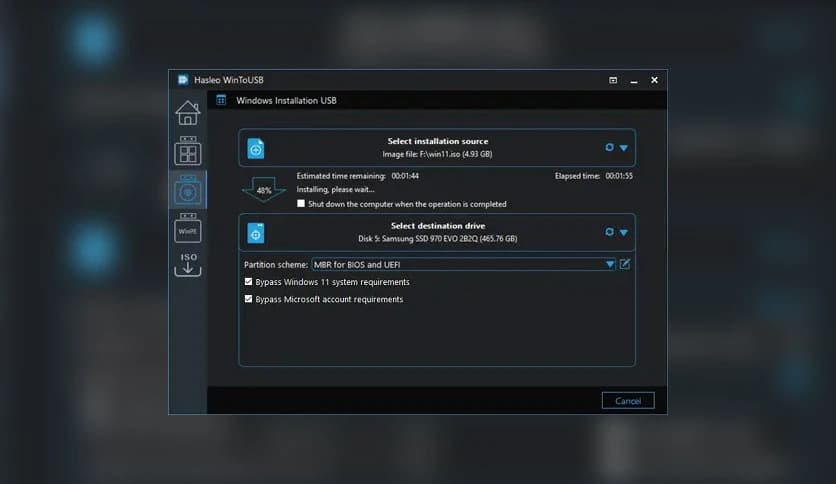Open the partition scheme edit icon

[x=625, y=264]
